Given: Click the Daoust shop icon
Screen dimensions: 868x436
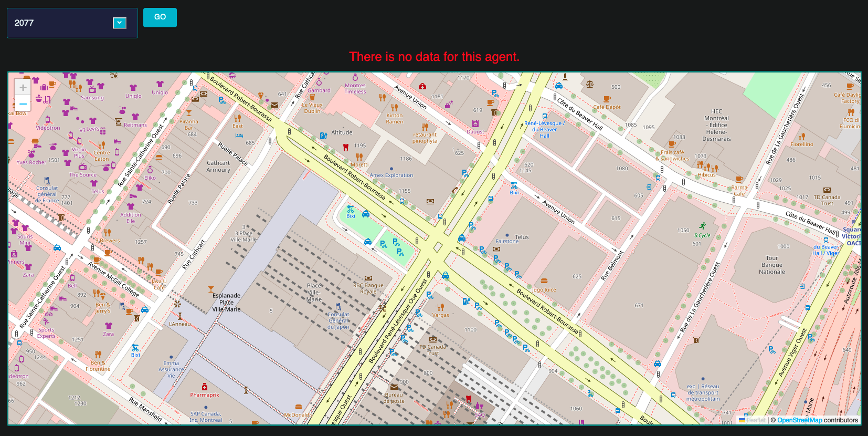Looking at the screenshot, I should tap(475, 123).
